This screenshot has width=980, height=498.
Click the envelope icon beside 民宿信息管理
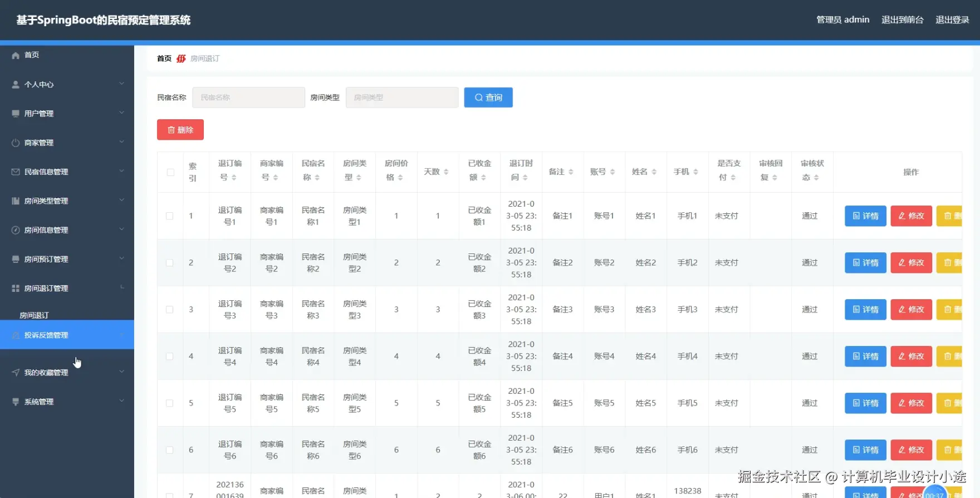(16, 172)
